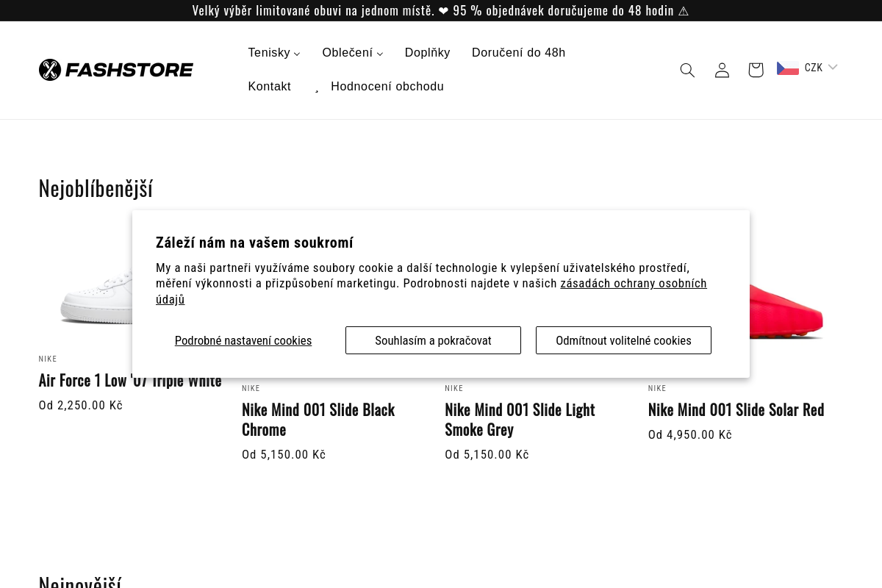
Task: Click Souhlasím a pokračovat button
Action: pos(433,340)
